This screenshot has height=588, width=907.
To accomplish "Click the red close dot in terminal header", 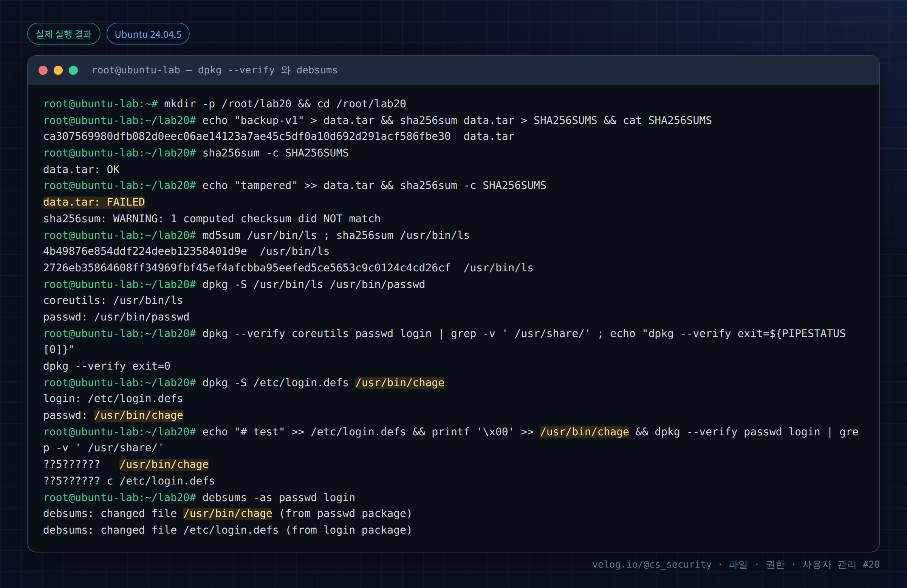I will click(x=43, y=71).
